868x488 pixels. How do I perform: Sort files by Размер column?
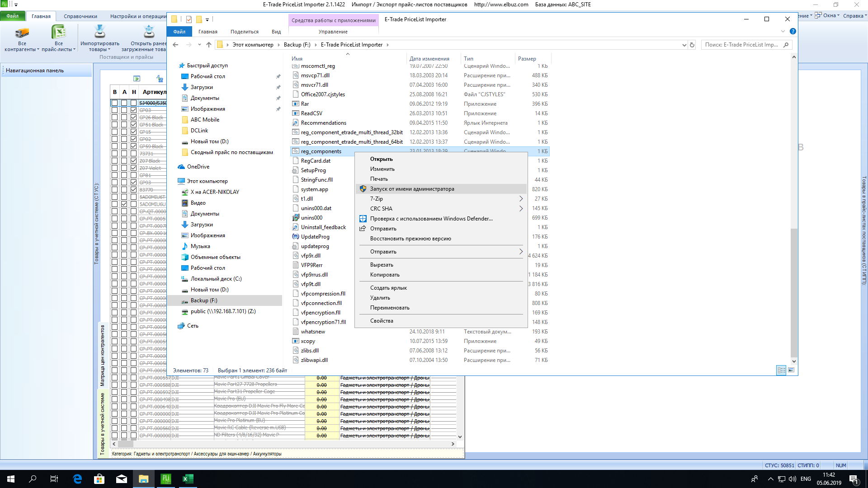click(527, 59)
